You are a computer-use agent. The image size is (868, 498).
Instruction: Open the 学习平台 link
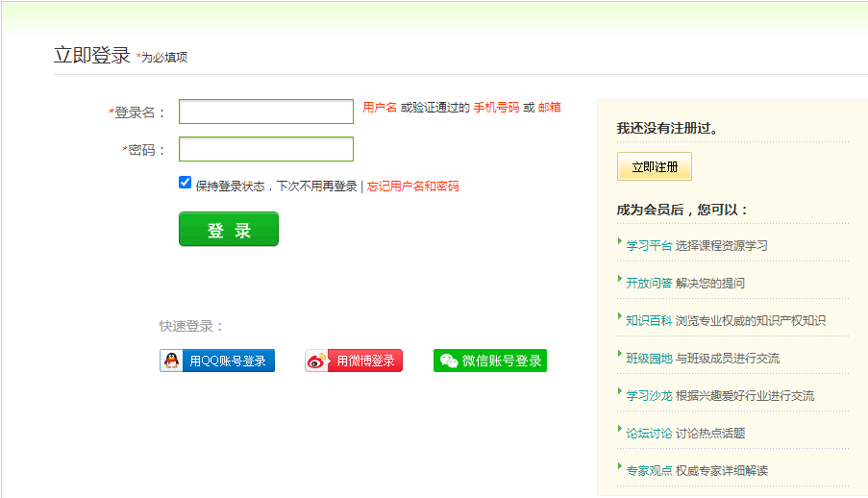point(649,245)
